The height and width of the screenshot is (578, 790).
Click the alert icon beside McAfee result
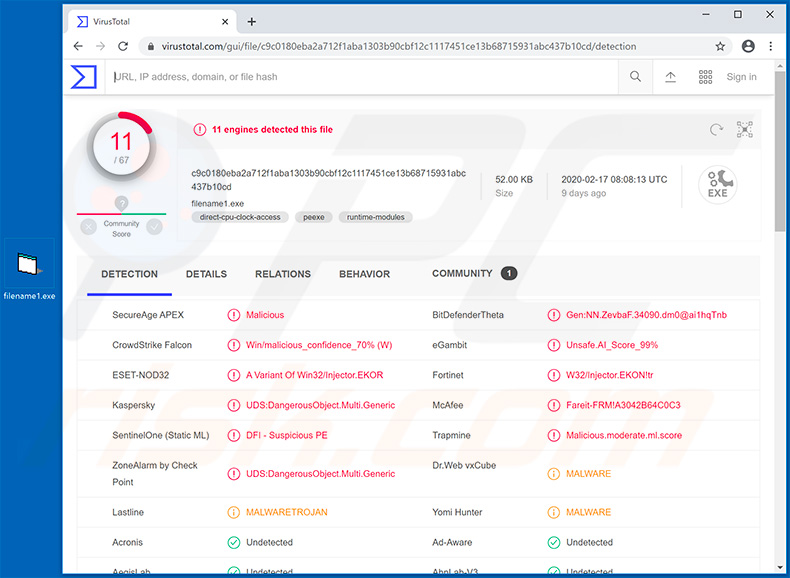(x=554, y=405)
